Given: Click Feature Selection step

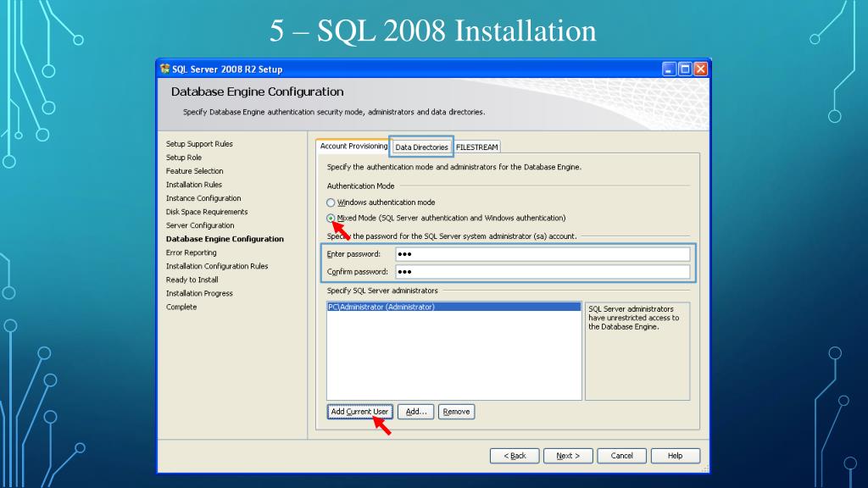Looking at the screenshot, I should pyautogui.click(x=195, y=171).
